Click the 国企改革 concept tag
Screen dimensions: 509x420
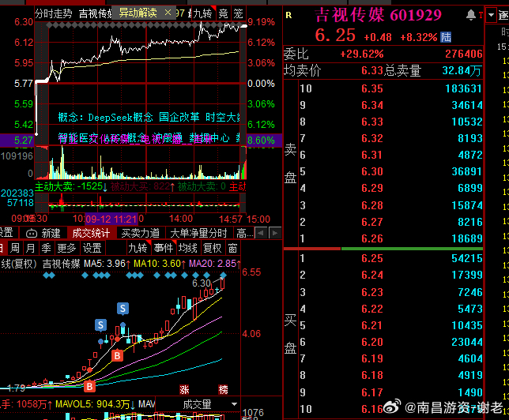(x=179, y=117)
